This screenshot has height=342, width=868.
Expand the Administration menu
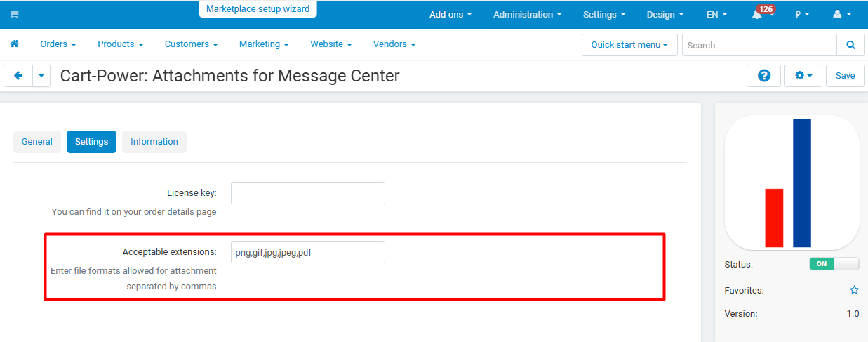tap(527, 15)
